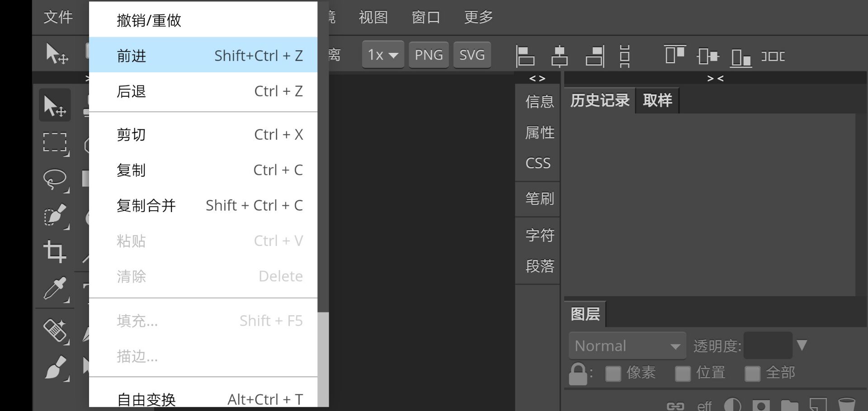Switch to the 取样 tab
The image size is (868, 411).
click(657, 100)
